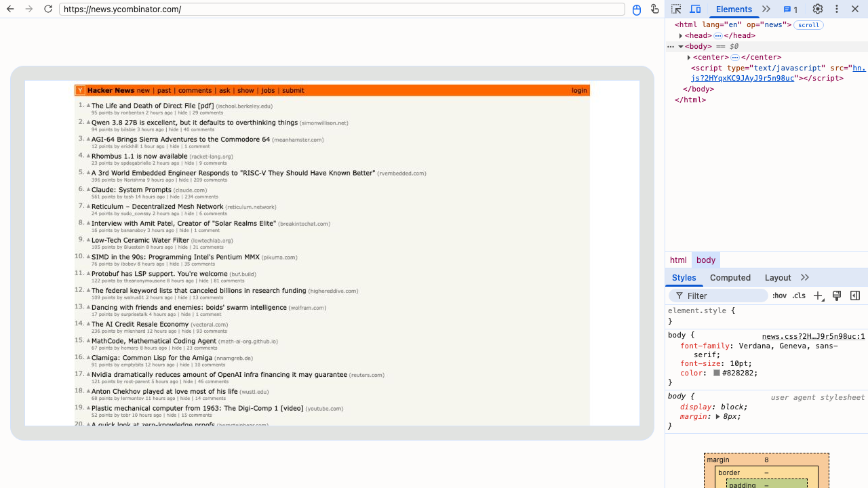Toggle the .cls element classes button
This screenshot has width=868, height=488.
(x=800, y=296)
